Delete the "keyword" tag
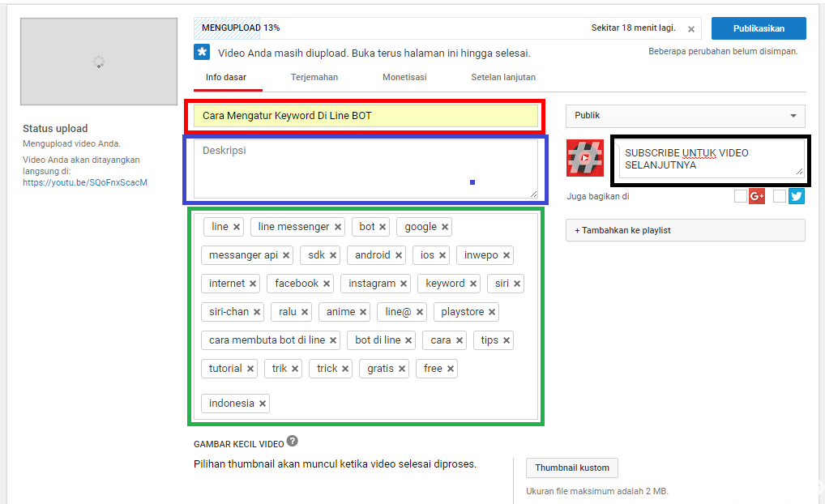 pyautogui.click(x=473, y=284)
